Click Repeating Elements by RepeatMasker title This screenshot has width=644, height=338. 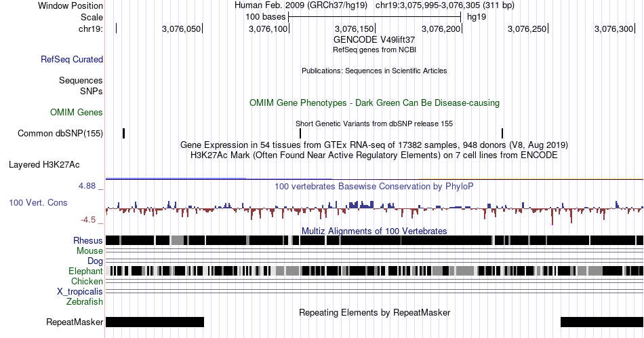click(374, 312)
